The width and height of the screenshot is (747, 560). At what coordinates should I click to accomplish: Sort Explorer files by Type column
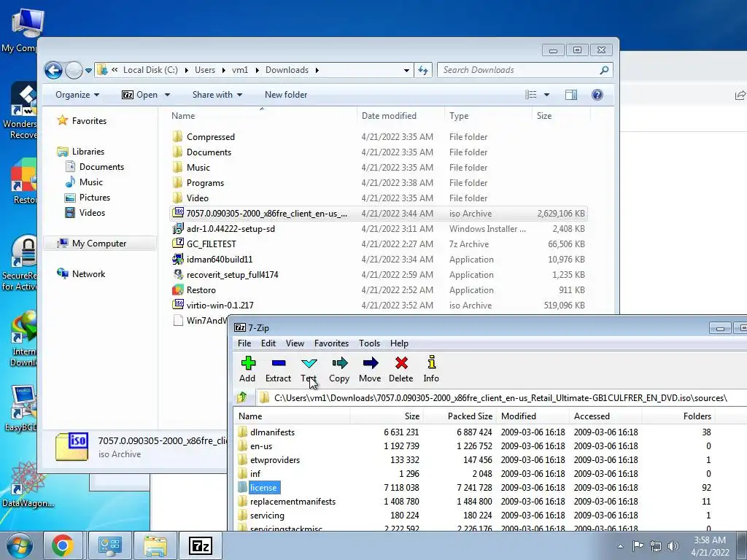pos(488,116)
